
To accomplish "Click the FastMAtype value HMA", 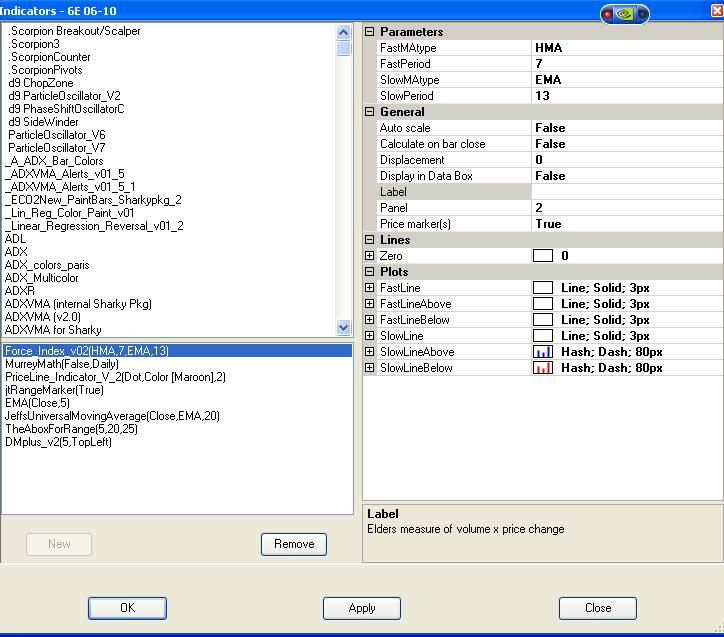I will tap(627, 48).
